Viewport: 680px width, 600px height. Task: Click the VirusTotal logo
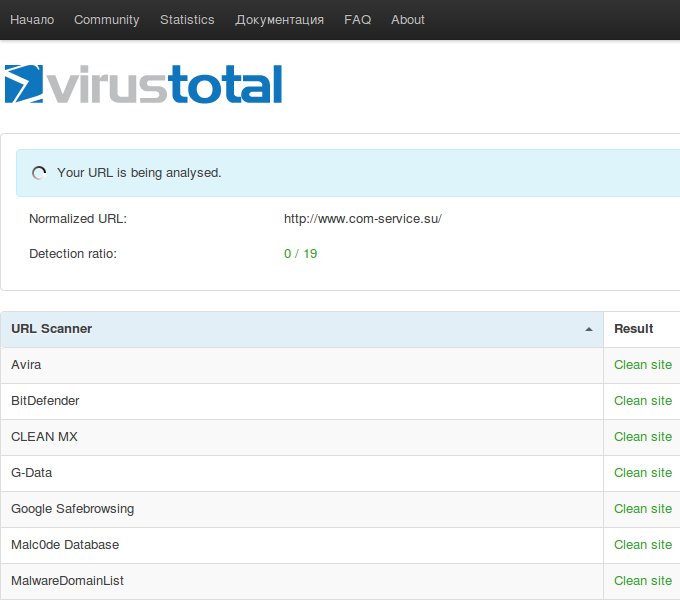[x=144, y=84]
